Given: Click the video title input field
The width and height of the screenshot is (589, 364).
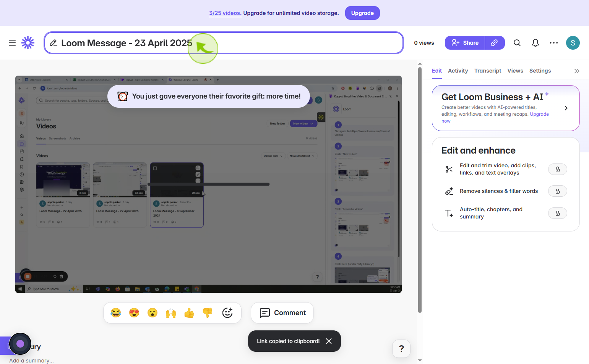Looking at the screenshot, I should 224,43.
